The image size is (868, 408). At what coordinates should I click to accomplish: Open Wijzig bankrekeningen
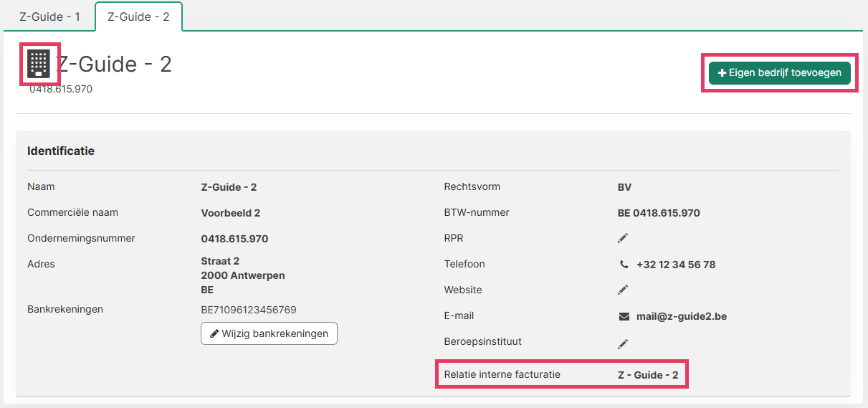point(269,333)
